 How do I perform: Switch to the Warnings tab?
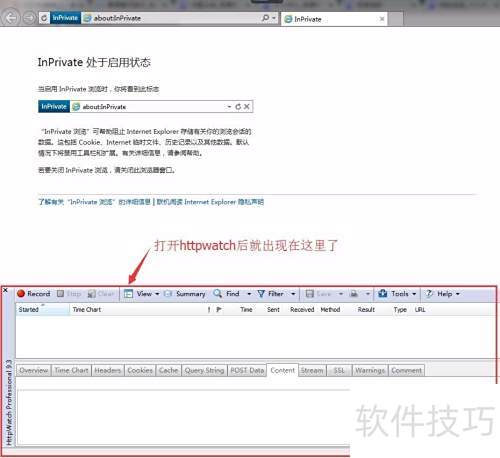click(370, 370)
